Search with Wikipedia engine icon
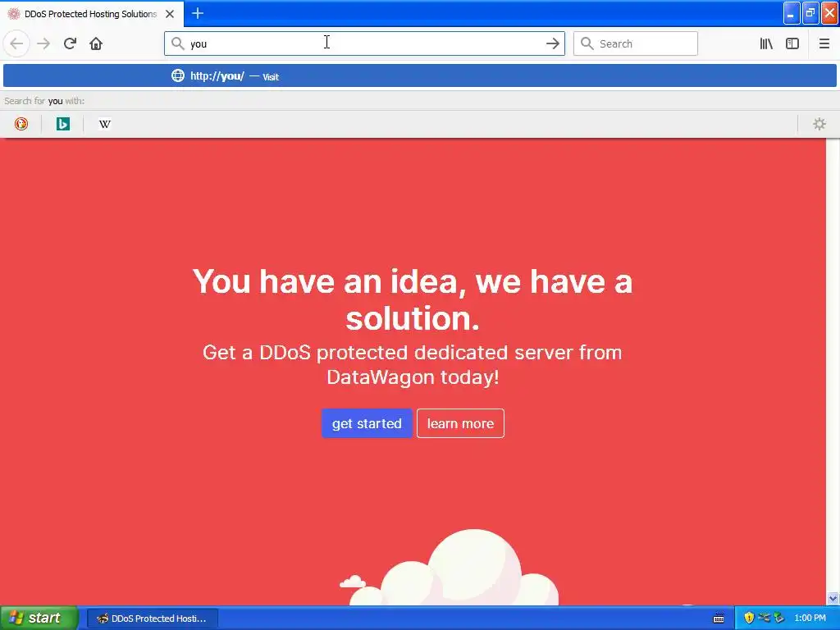This screenshot has width=840, height=630. point(105,125)
